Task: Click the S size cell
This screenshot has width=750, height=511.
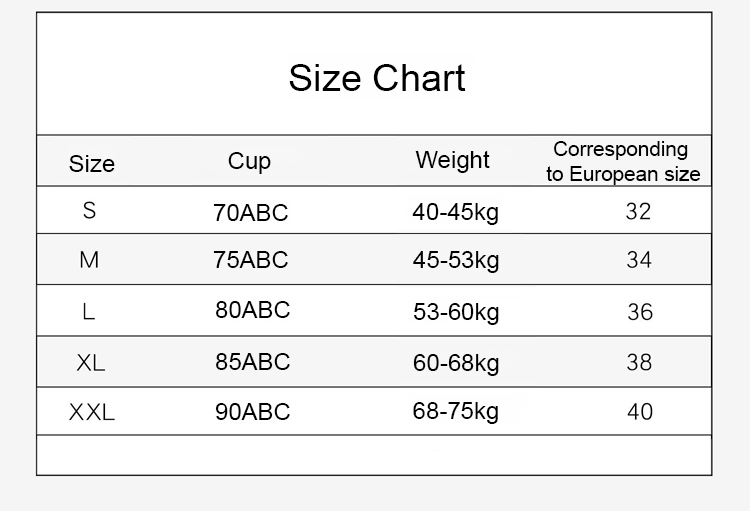Action: 90,211
